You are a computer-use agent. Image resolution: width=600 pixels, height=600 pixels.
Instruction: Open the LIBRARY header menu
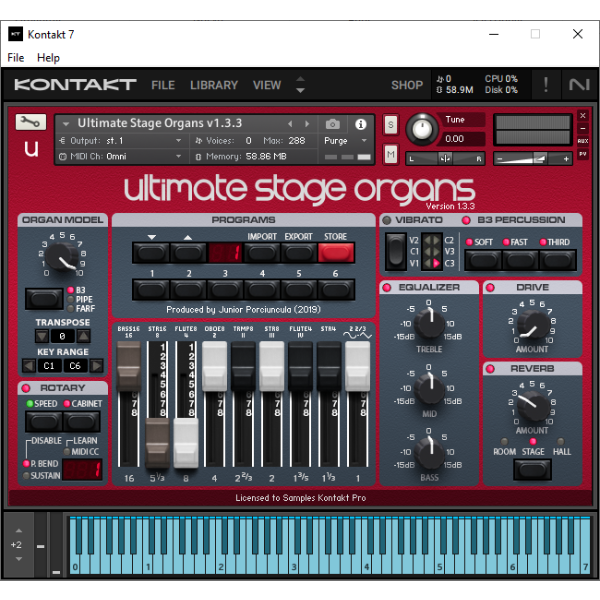click(214, 85)
